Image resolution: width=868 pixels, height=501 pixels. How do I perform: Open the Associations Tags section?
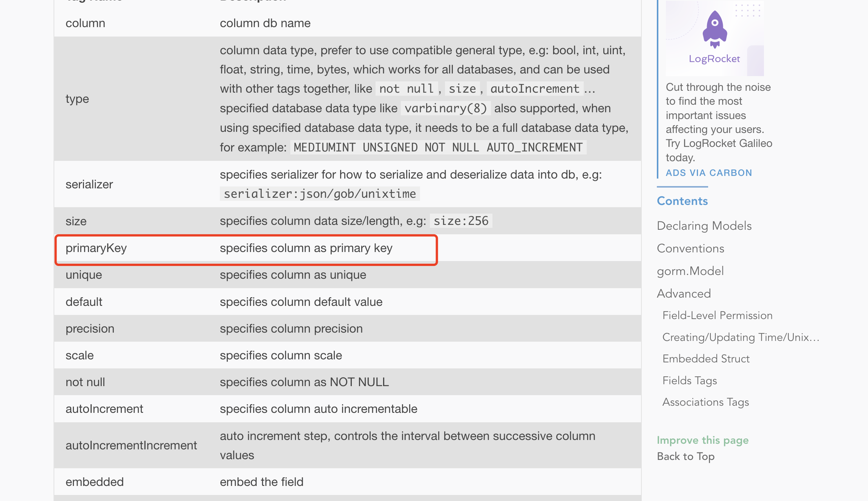tap(705, 402)
